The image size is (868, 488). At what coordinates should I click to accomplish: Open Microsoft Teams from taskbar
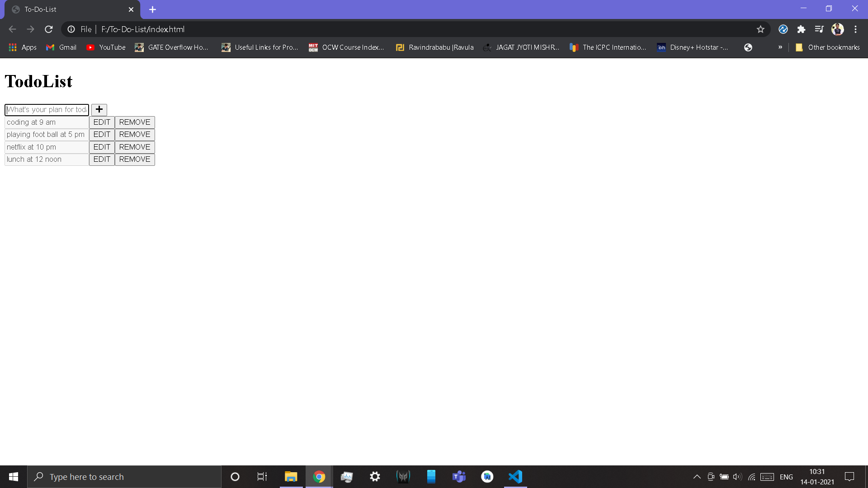(459, 477)
